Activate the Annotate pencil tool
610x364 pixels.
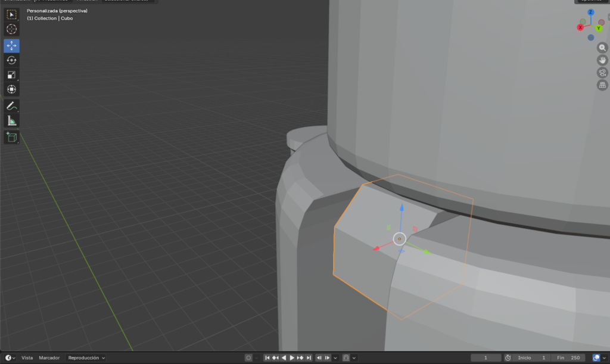point(11,106)
